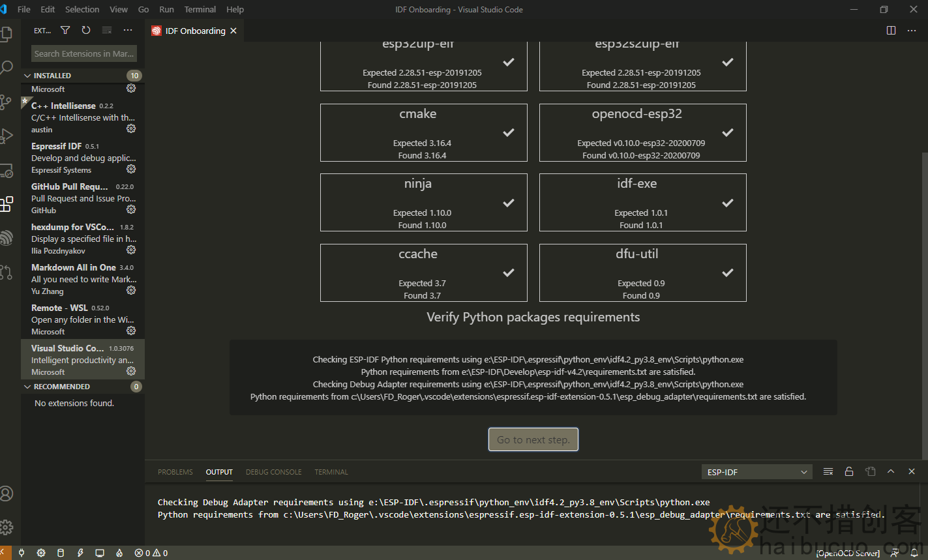The image size is (928, 560).
Task: Open the Selection menu
Action: [x=82, y=9]
